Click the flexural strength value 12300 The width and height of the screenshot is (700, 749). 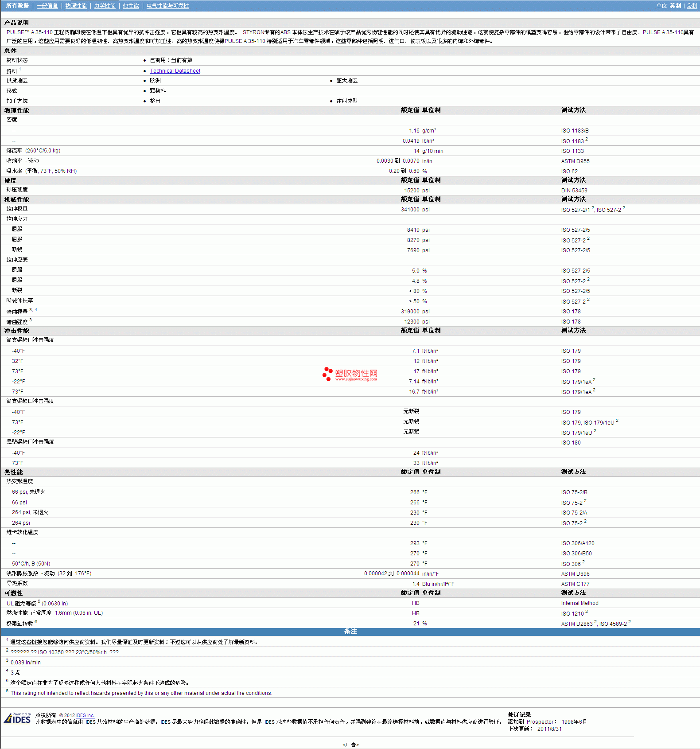(x=412, y=322)
